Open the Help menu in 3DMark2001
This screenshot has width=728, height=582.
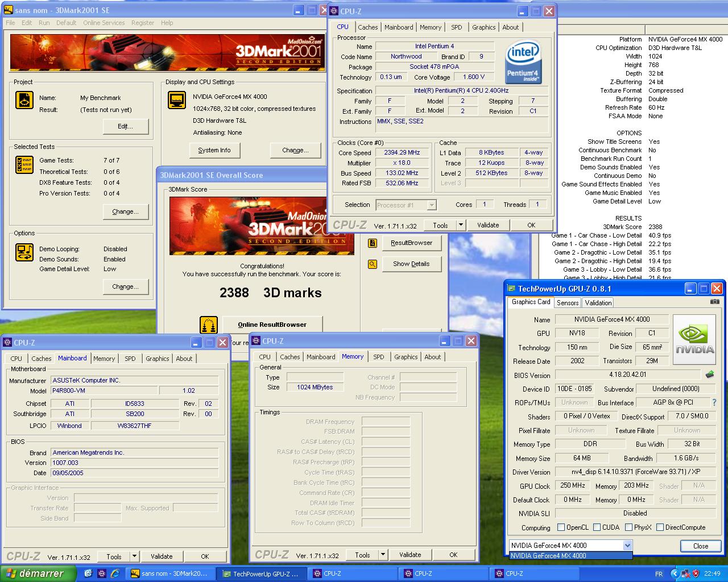[x=167, y=23]
